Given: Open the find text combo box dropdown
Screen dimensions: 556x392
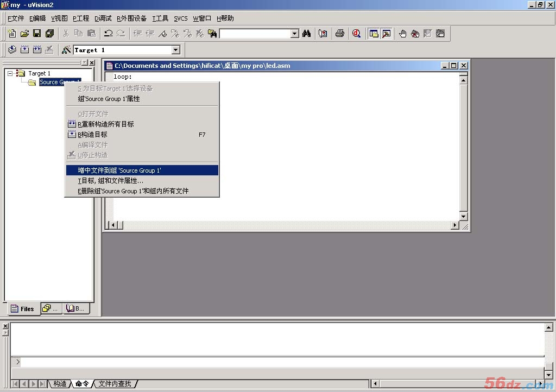Looking at the screenshot, I should point(295,34).
